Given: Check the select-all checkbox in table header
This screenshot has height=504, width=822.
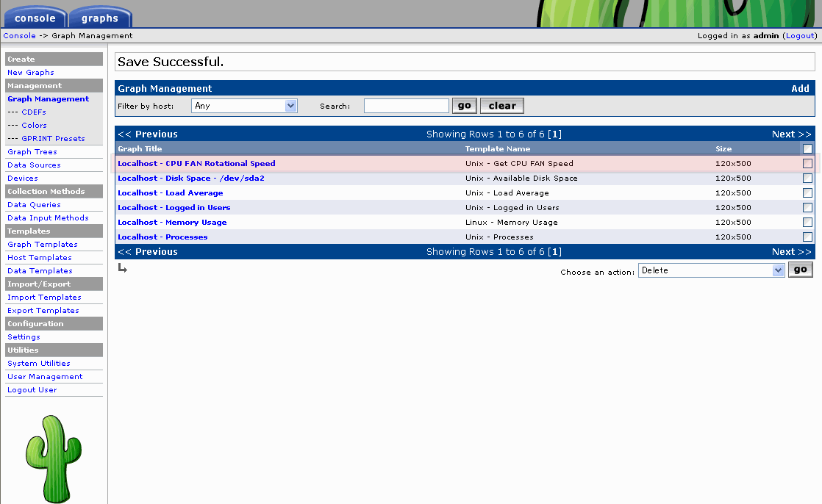Looking at the screenshot, I should [x=807, y=148].
